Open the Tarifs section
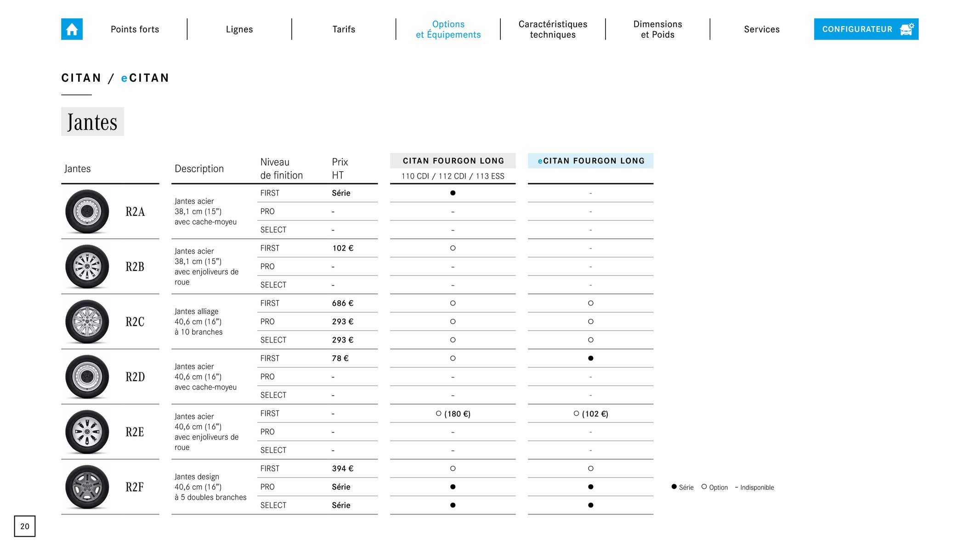The width and height of the screenshot is (980, 551). click(344, 29)
